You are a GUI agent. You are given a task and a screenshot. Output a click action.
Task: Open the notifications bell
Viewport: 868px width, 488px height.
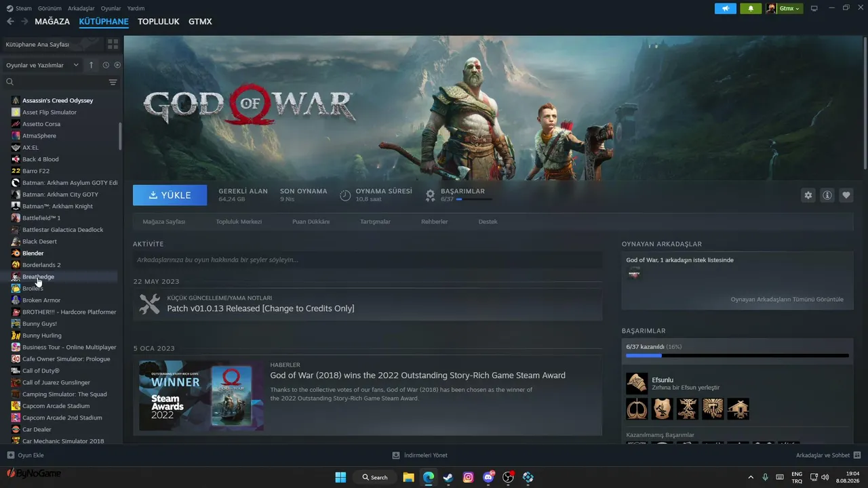751,8
